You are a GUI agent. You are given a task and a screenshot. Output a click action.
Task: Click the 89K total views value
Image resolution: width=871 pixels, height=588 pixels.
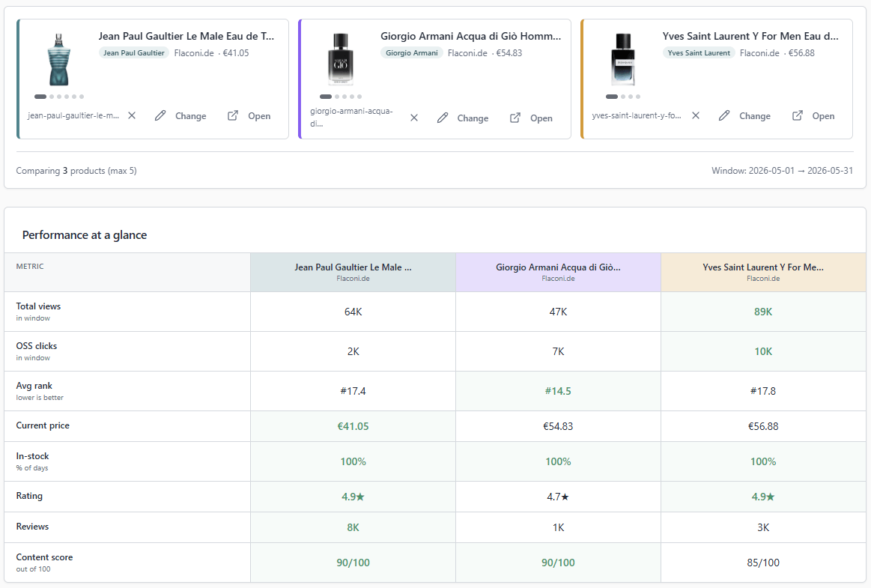[763, 312]
